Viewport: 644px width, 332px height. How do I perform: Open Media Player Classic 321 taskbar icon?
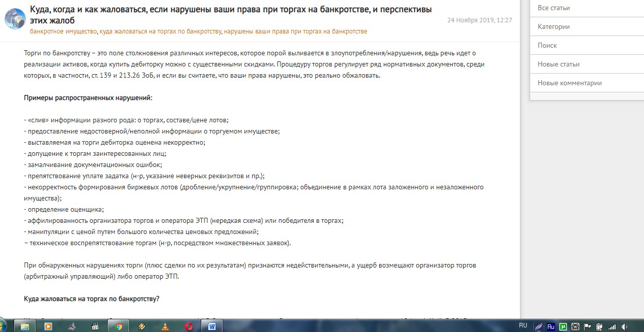[x=95, y=326]
